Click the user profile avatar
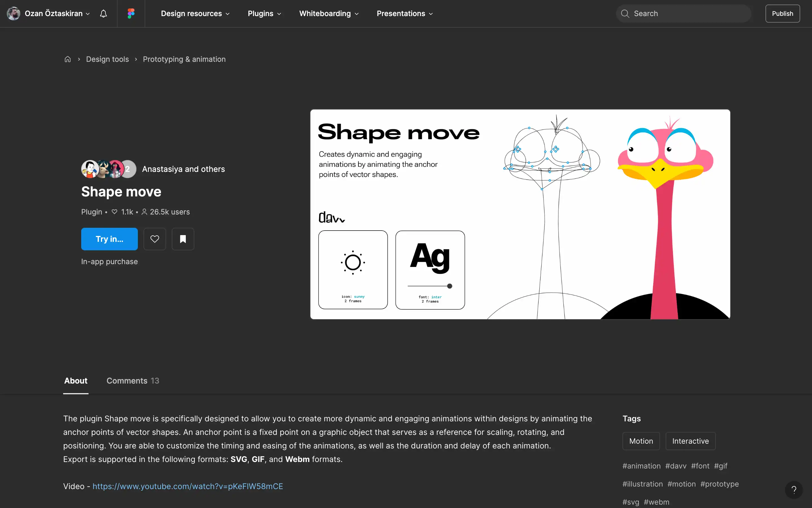The image size is (812, 508). pyautogui.click(x=14, y=14)
